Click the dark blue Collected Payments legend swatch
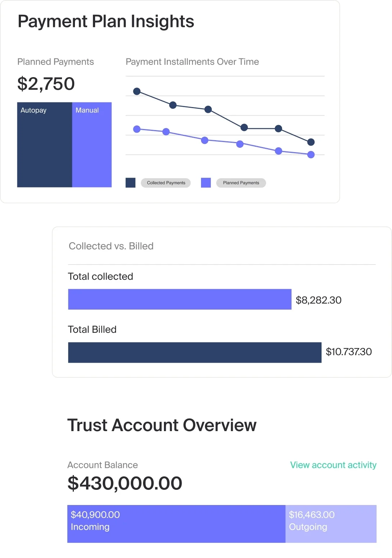The width and height of the screenshot is (392, 558). pos(130,183)
